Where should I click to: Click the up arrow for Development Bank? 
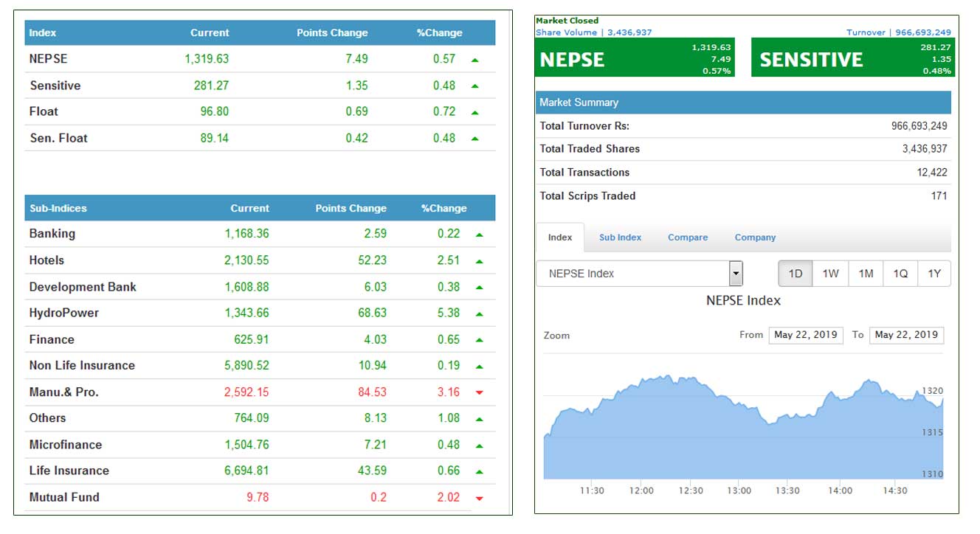pyautogui.click(x=480, y=288)
